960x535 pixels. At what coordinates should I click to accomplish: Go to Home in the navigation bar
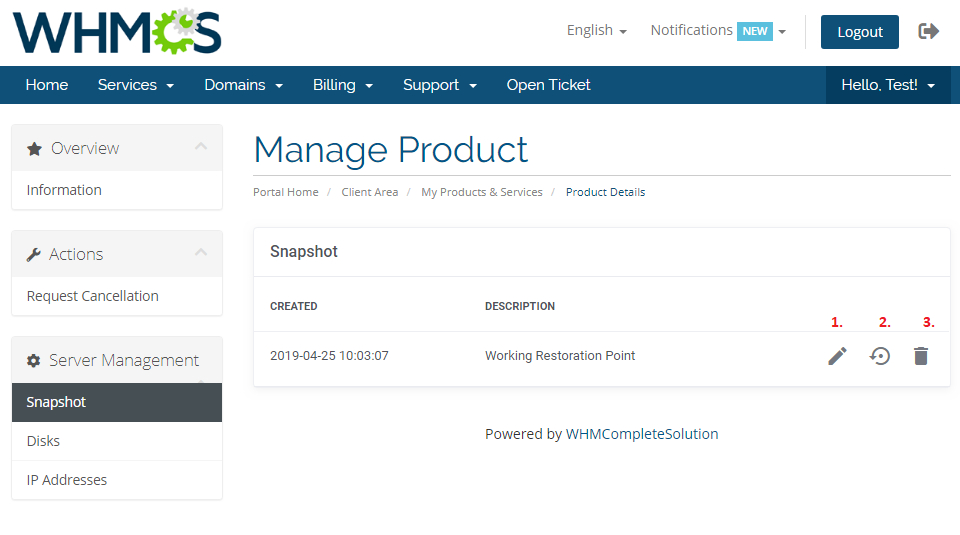pos(47,85)
